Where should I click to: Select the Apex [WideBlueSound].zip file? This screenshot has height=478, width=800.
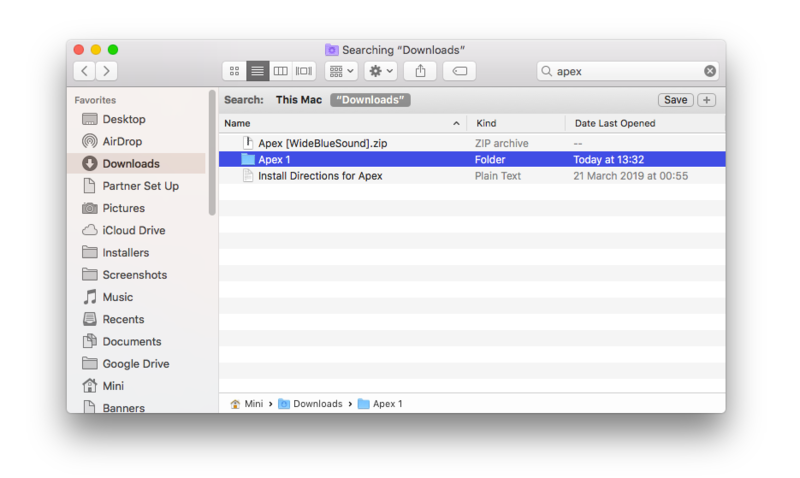pos(322,143)
